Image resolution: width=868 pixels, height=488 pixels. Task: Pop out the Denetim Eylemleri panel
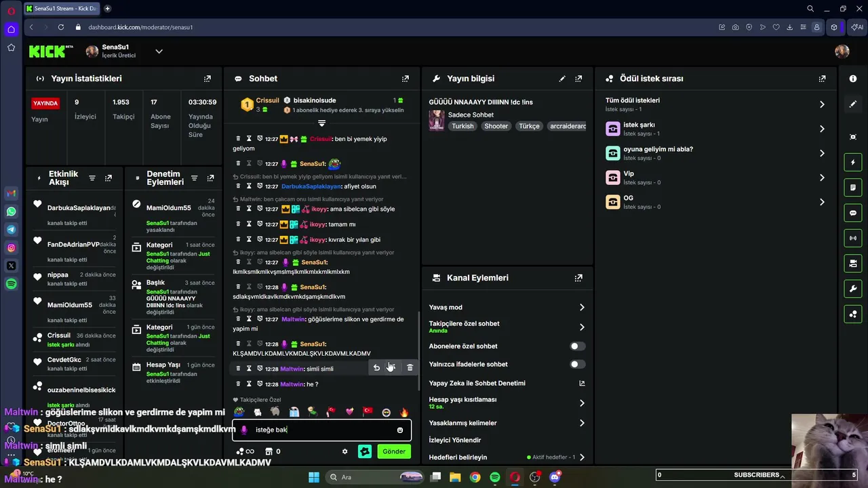pyautogui.click(x=211, y=178)
